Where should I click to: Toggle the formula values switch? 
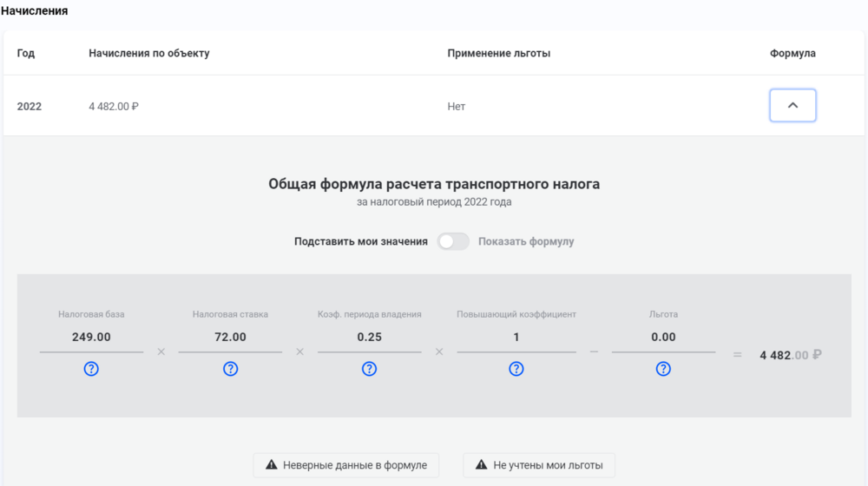pos(453,241)
